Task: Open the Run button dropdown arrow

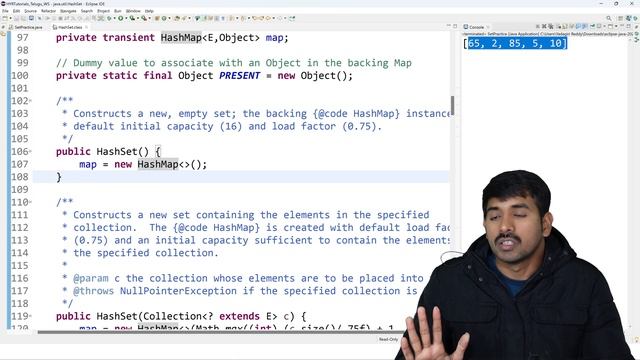Action: pyautogui.click(x=126, y=18)
